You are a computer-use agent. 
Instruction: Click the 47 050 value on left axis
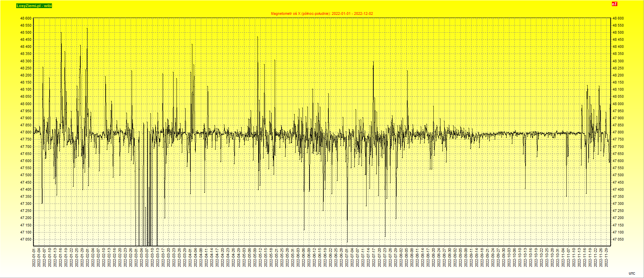point(26,240)
